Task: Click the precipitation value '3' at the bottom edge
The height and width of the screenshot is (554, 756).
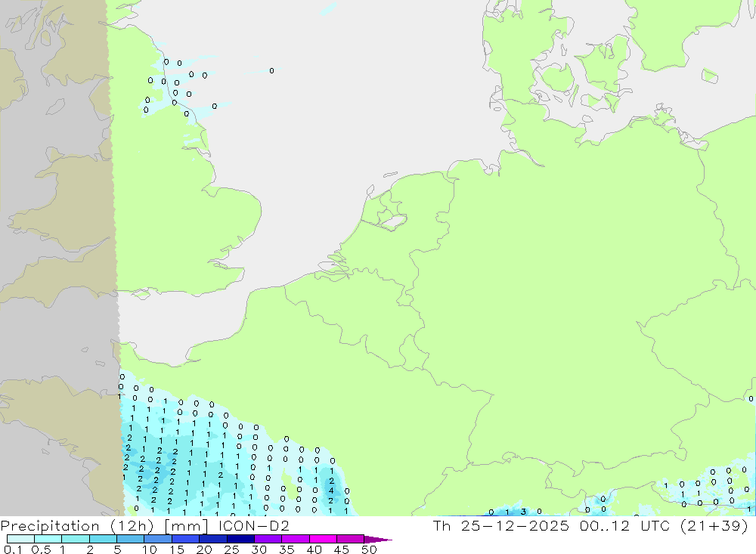Action: click(x=523, y=512)
